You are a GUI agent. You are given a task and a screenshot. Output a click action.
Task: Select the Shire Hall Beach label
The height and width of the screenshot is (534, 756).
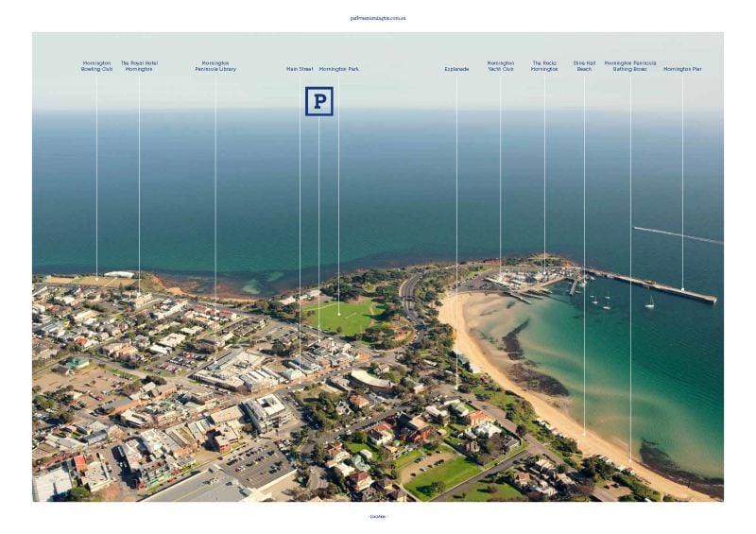(x=584, y=66)
